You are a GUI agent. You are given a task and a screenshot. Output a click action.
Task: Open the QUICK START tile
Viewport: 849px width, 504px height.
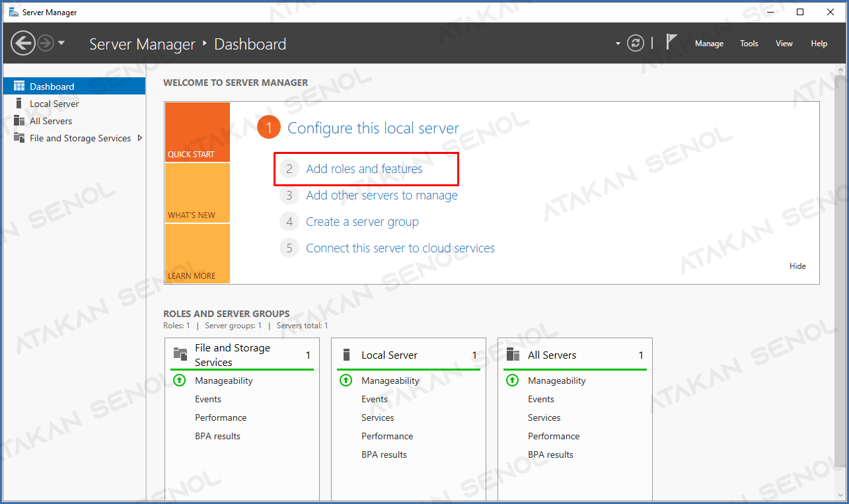click(198, 132)
